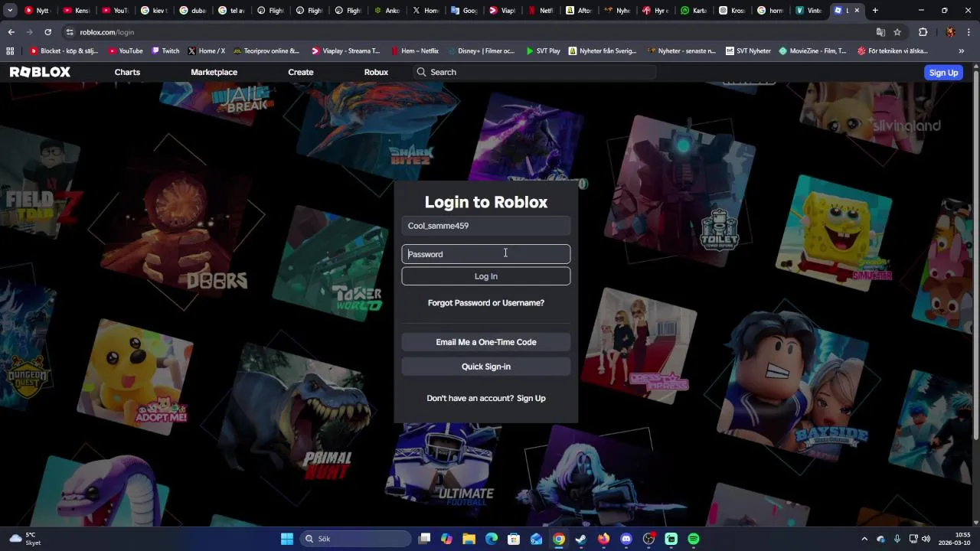The image size is (980, 551).
Task: Open the Create menu item
Action: pyautogui.click(x=300, y=72)
